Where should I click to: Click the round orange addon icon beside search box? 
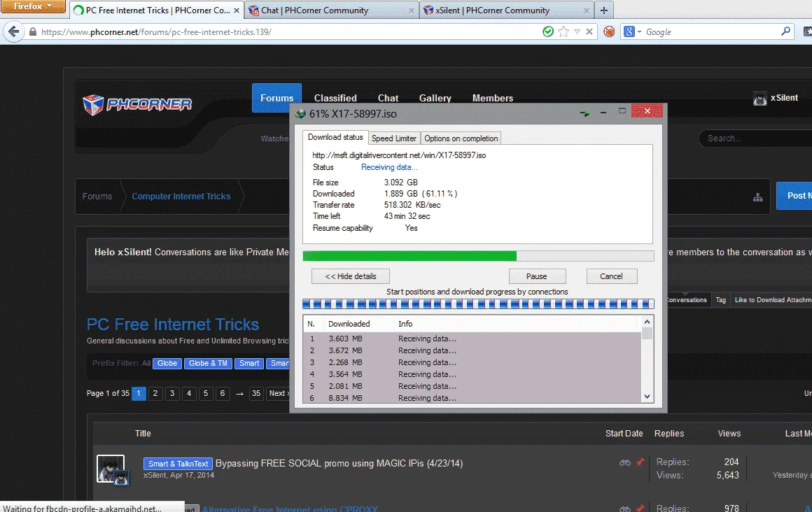609,31
